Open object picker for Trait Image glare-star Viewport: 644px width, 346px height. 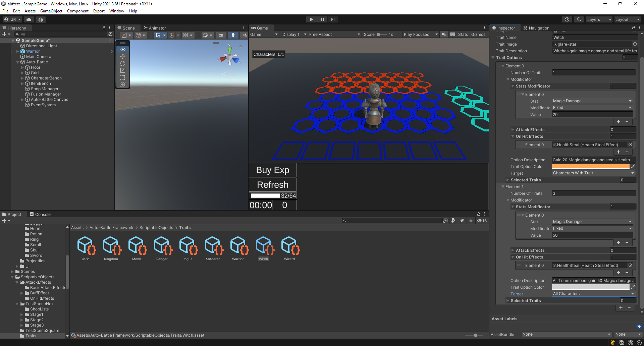click(x=635, y=44)
